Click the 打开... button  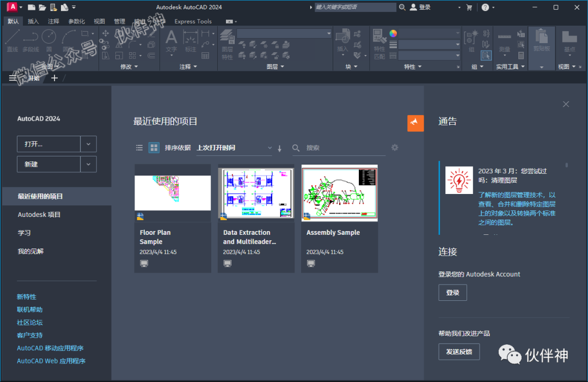pos(49,144)
